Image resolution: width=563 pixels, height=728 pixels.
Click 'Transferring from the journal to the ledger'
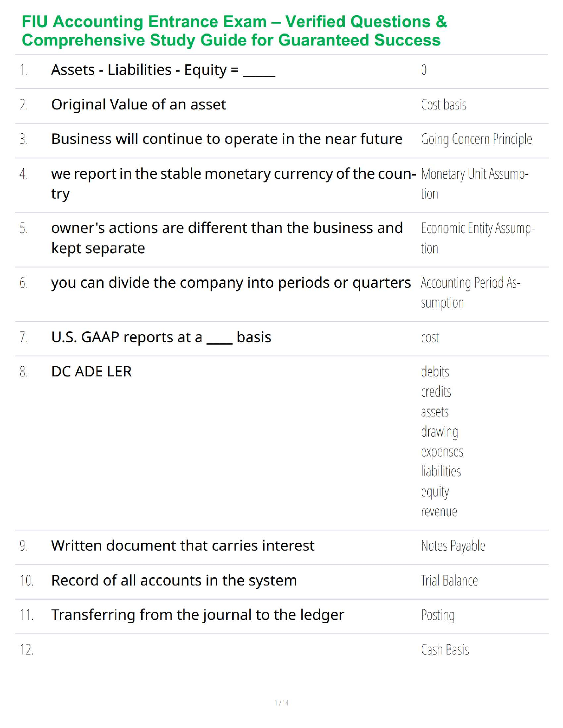[x=197, y=615]
